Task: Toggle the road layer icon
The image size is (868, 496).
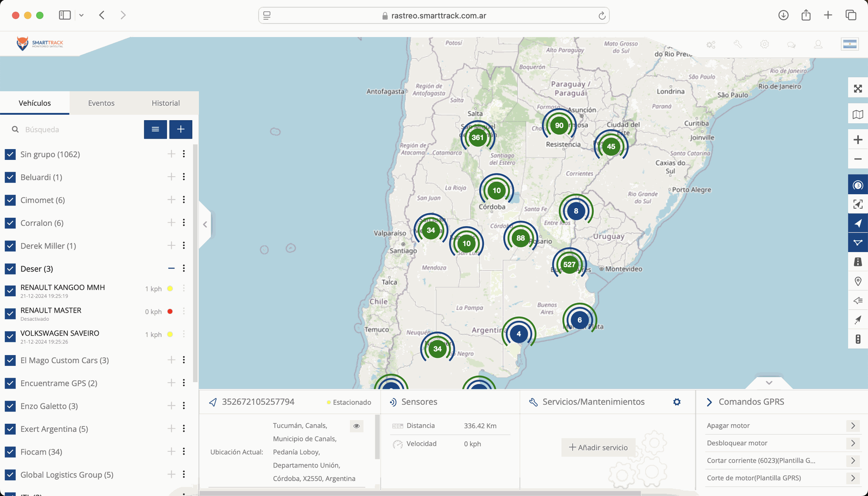Action: pos(858,262)
